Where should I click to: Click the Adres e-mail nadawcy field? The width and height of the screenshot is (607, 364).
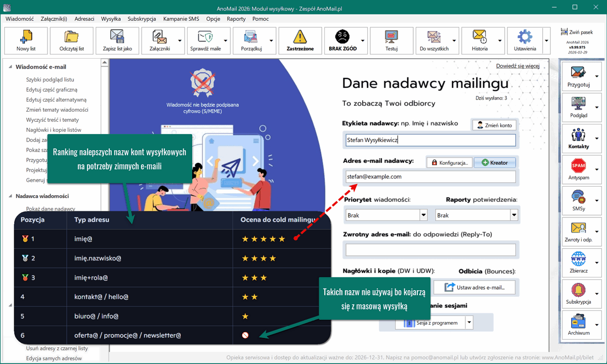pyautogui.click(x=430, y=176)
